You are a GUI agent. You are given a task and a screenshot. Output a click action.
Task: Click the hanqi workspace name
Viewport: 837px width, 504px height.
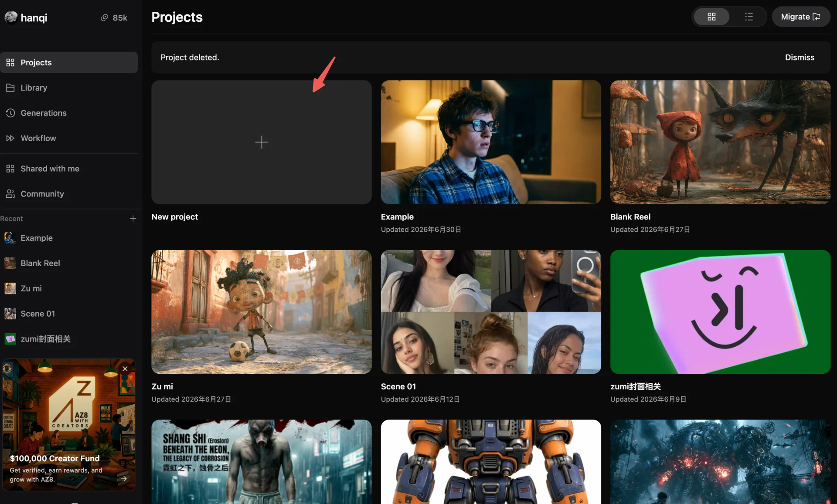34,18
